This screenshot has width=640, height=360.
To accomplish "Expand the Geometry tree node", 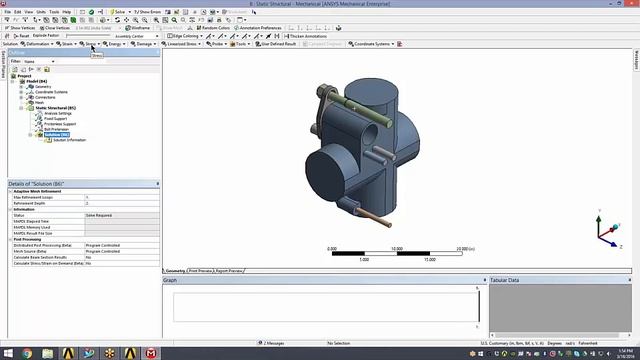I will point(21,87).
